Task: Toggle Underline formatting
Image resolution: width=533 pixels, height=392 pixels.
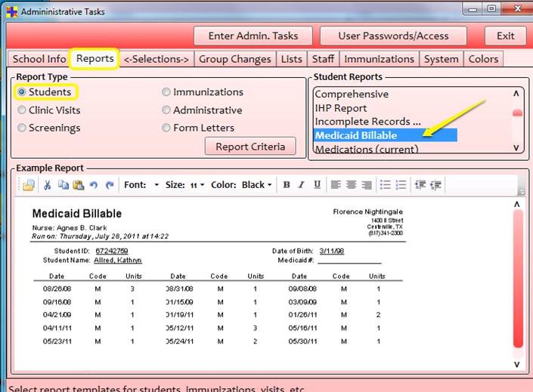Action: [317, 184]
